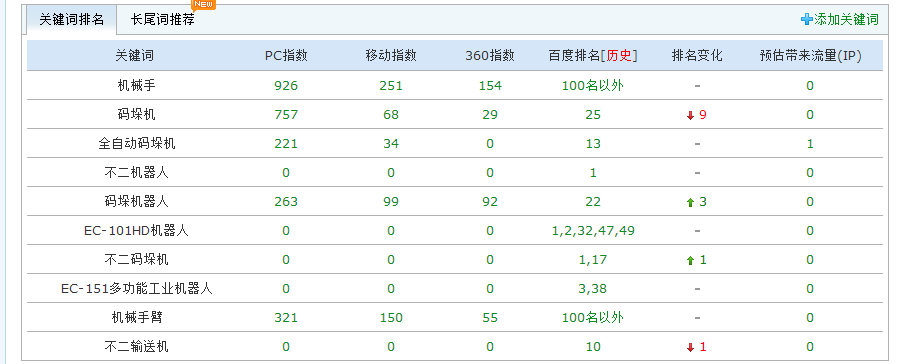The width and height of the screenshot is (900, 364).
Task: Click Baidu ranking 22 for 码垛机器人
Action: 593,202
